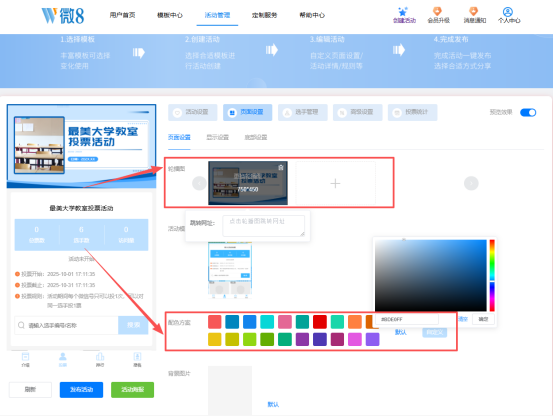Screen dimensions: 554x416
Task: Open 模板中心 in the top navigation
Action: (x=170, y=15)
